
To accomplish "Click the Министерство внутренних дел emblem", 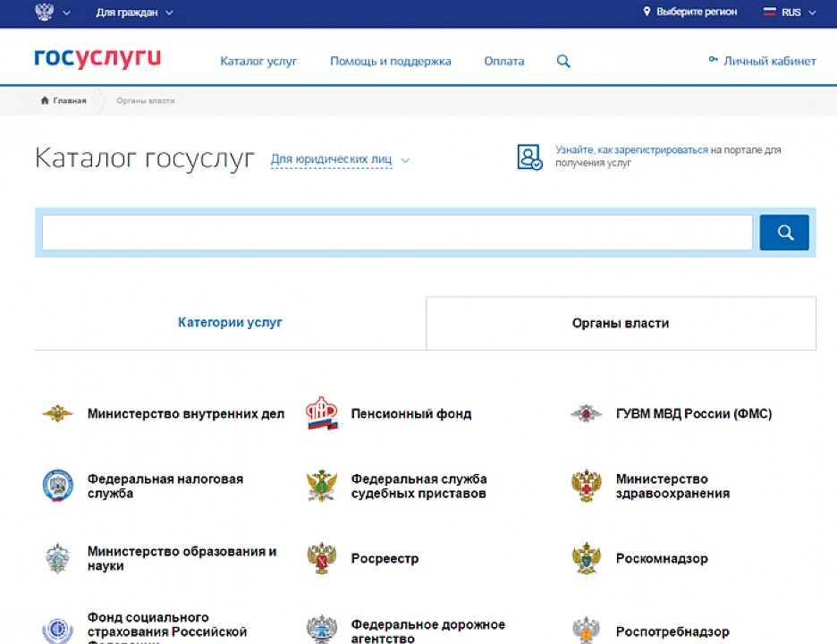I will pyautogui.click(x=57, y=413).
